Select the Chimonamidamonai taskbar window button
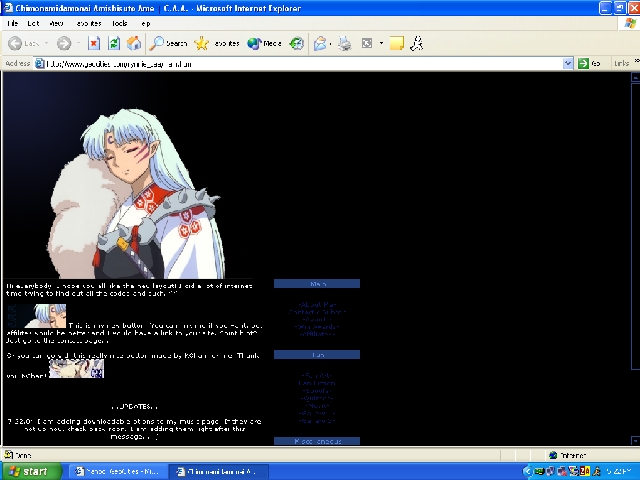The width and height of the screenshot is (640, 480). [x=218, y=471]
